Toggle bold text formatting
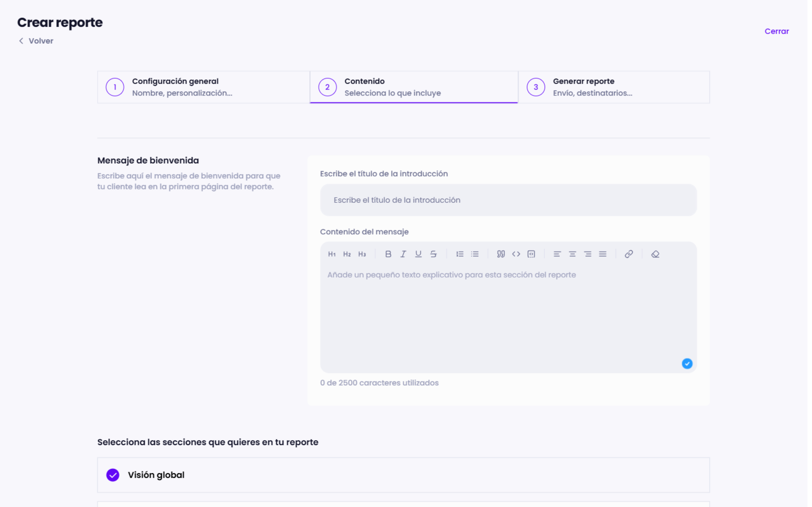Image resolution: width=812 pixels, height=507 pixels. (x=388, y=254)
